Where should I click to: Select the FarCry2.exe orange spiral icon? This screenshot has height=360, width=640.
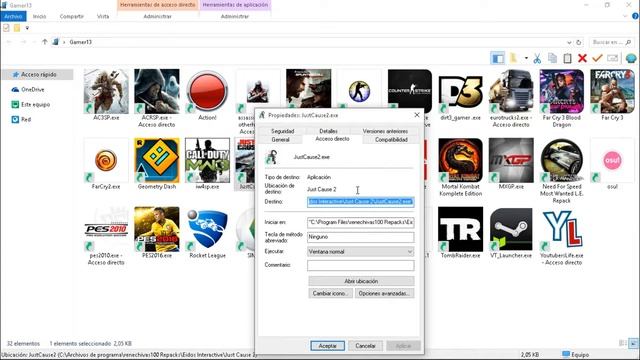[x=106, y=160]
